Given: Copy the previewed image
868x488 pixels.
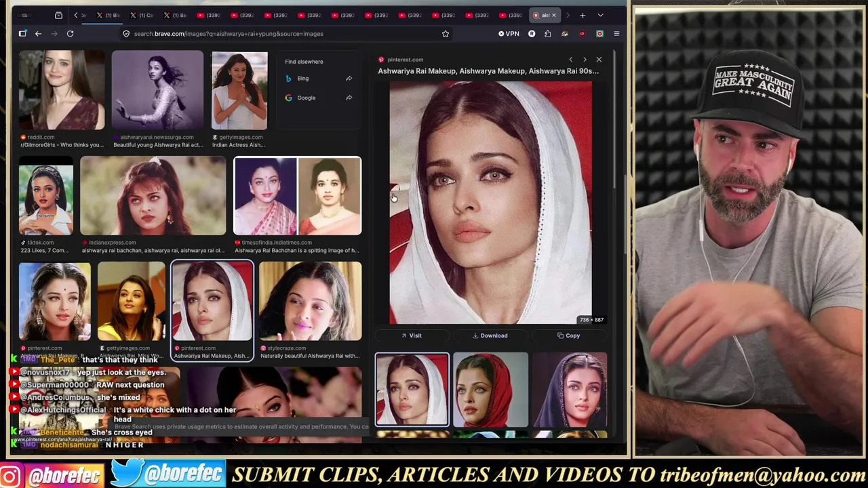Looking at the screenshot, I should [568, 335].
